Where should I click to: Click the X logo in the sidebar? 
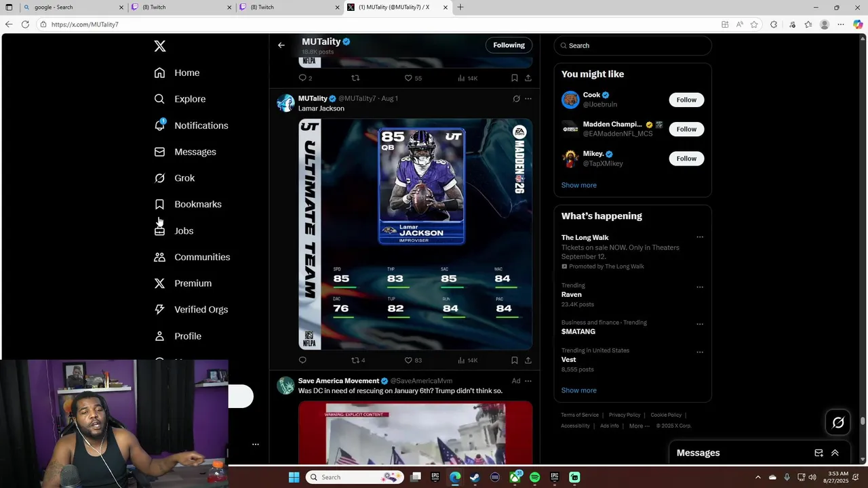click(x=159, y=46)
